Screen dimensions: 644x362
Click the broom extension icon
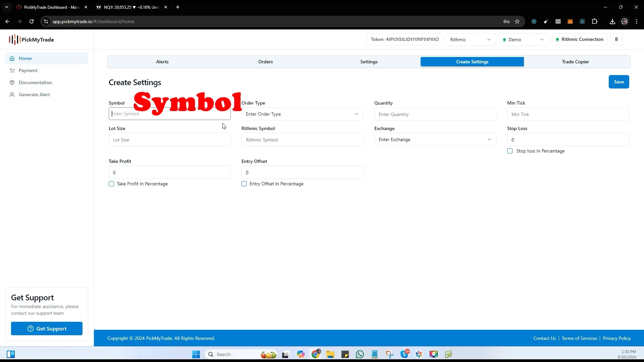[546, 21]
